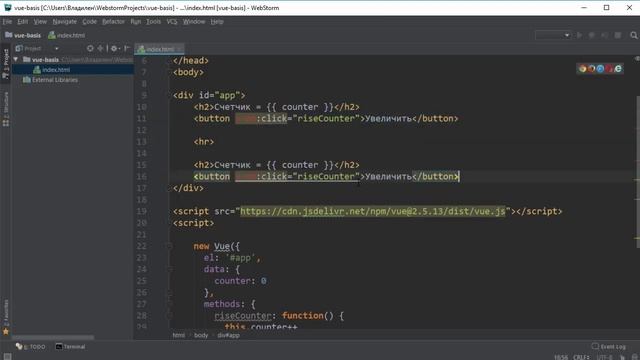The height and width of the screenshot is (360, 640).
Task: Click tool window quick access icon bottom-left
Action: 7,356
